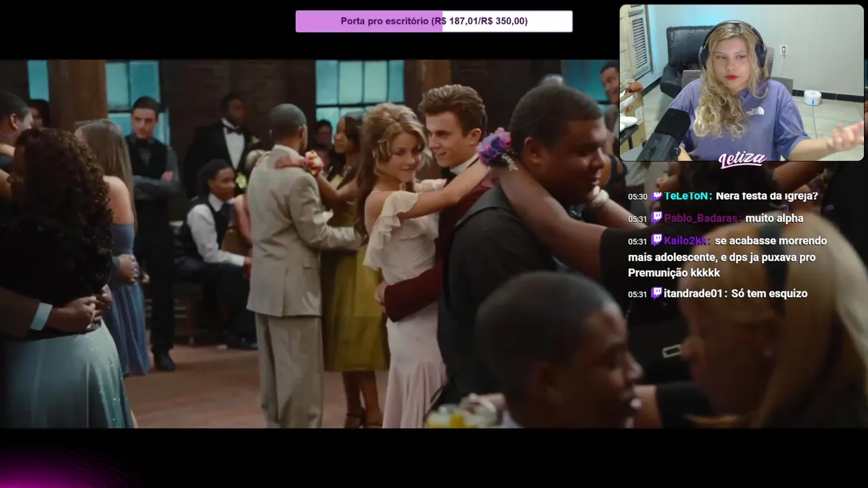Viewport: 868px width, 488px height.
Task: Click chat message "Só tem esquizo"
Action: tap(769, 293)
